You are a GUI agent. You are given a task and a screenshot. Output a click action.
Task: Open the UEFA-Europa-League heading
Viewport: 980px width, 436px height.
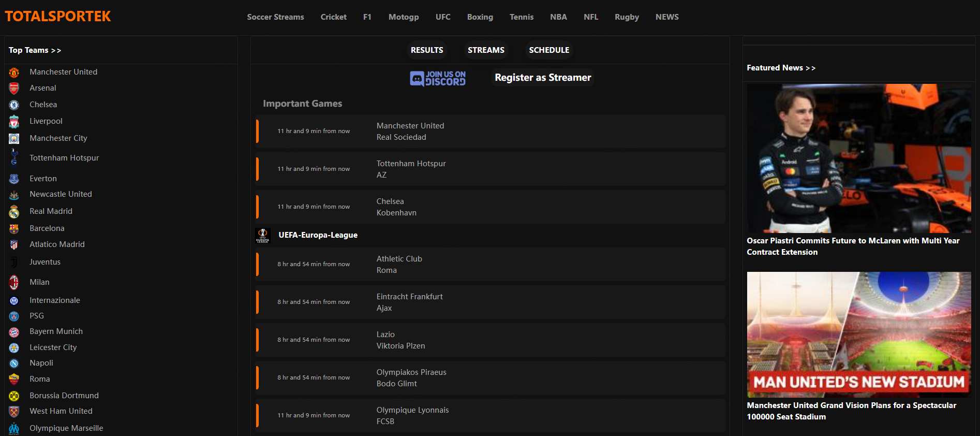tap(318, 235)
